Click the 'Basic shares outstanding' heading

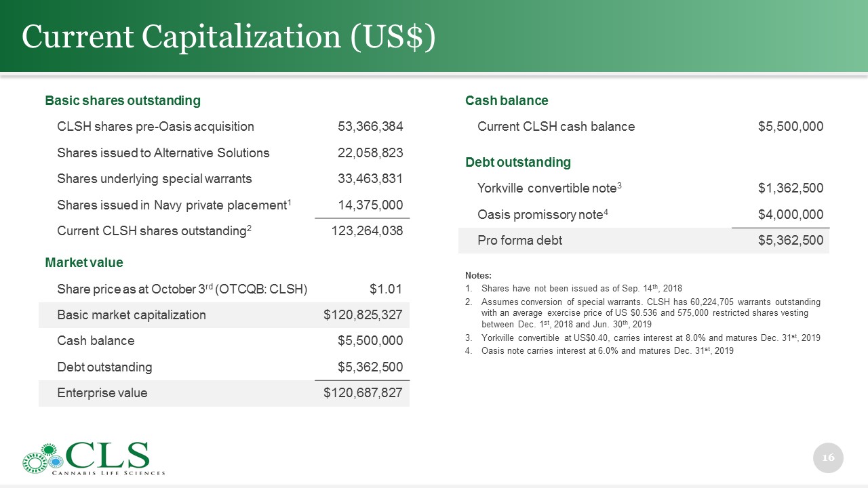(123, 100)
